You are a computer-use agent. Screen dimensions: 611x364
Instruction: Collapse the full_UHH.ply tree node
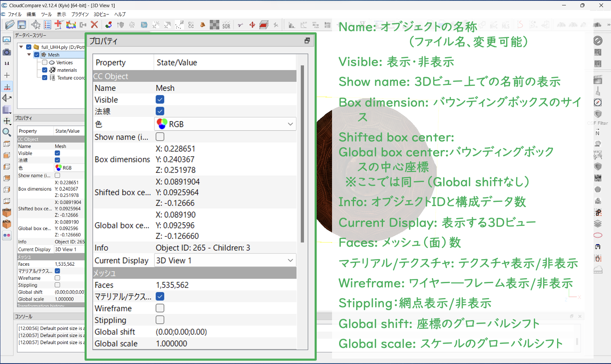click(21, 47)
